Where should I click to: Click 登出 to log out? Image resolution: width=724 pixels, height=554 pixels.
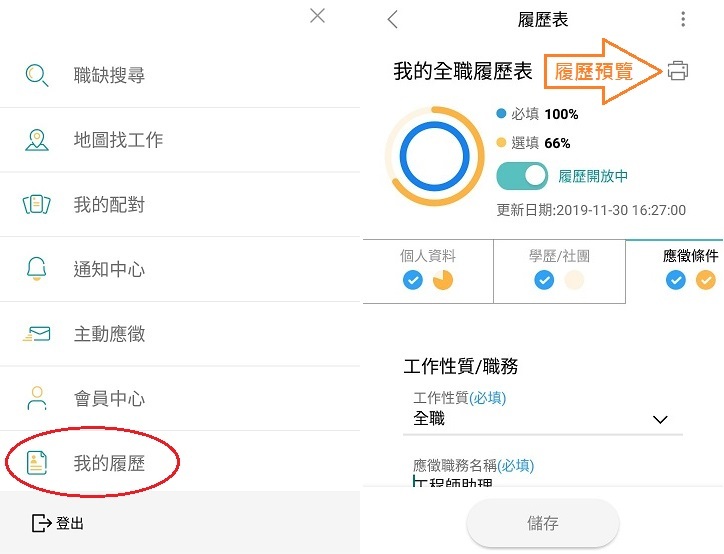click(x=58, y=523)
